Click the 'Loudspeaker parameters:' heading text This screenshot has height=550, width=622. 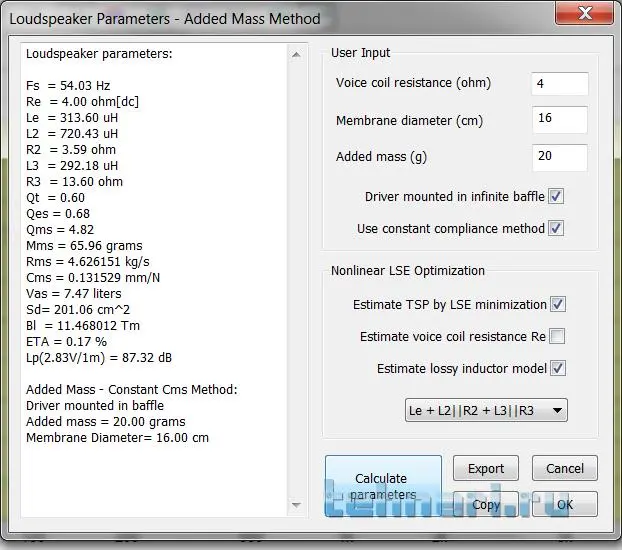coord(99,54)
